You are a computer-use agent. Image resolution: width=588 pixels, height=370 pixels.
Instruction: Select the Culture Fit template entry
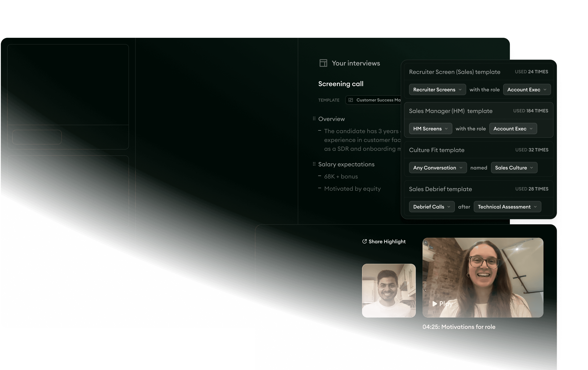click(x=437, y=150)
